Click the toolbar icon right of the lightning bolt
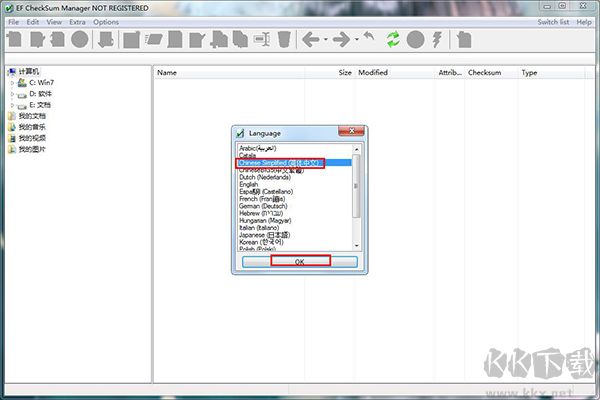The image size is (600, 400). [464, 39]
